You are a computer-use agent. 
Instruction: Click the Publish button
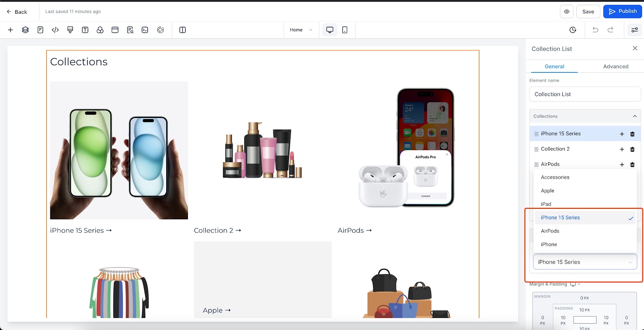(622, 11)
